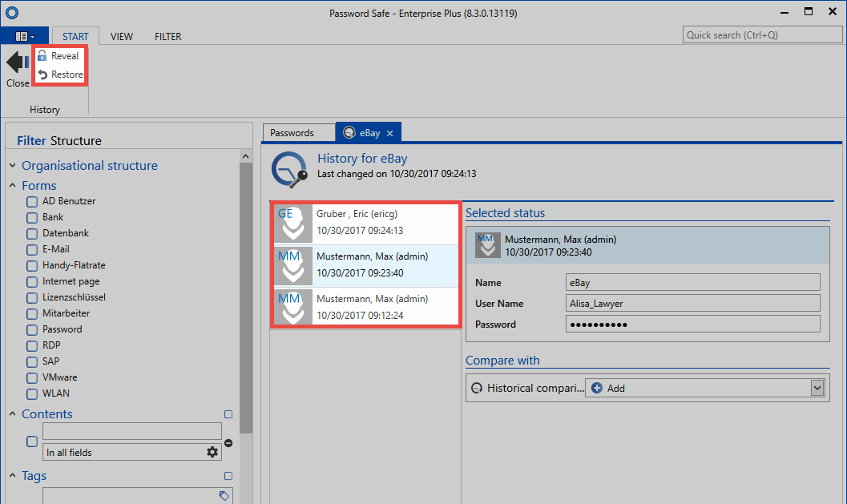The image size is (847, 504).
Task: Check the Internet page form checkbox
Action: (x=32, y=281)
